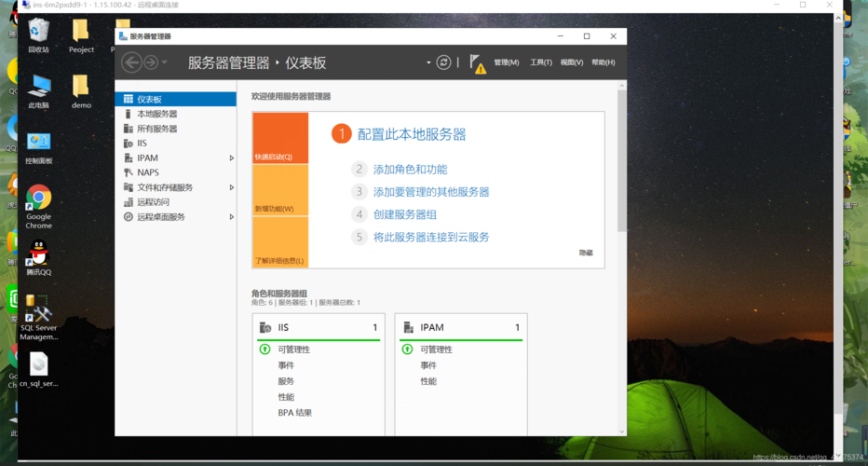868x466 pixels.
Task: Open the 工具(T) menu
Action: pos(541,62)
